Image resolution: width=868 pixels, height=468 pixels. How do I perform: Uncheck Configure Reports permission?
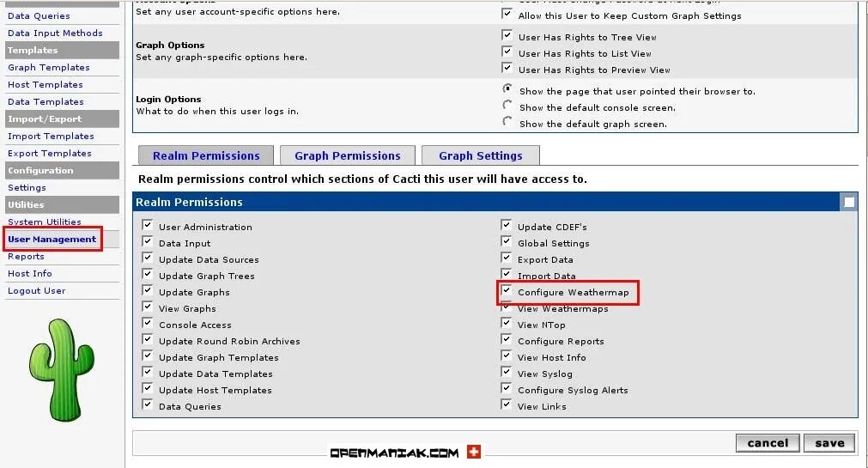pos(506,339)
